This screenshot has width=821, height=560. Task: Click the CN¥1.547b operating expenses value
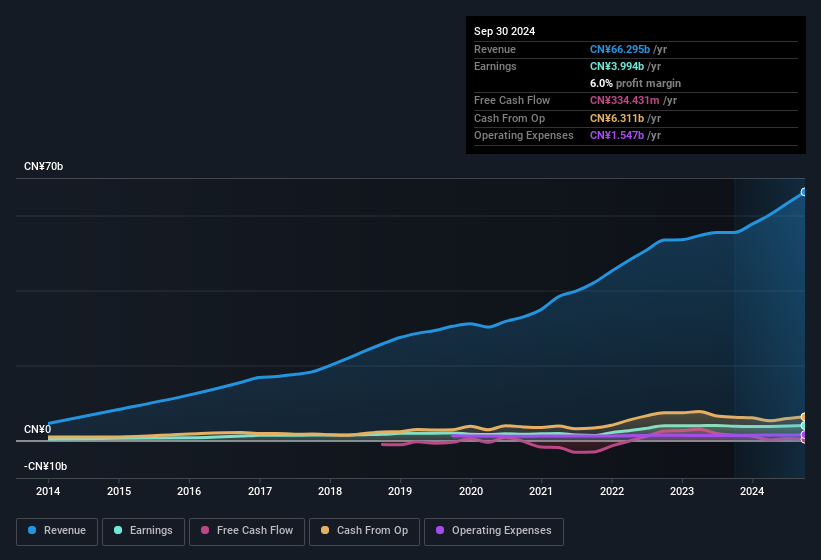617,135
